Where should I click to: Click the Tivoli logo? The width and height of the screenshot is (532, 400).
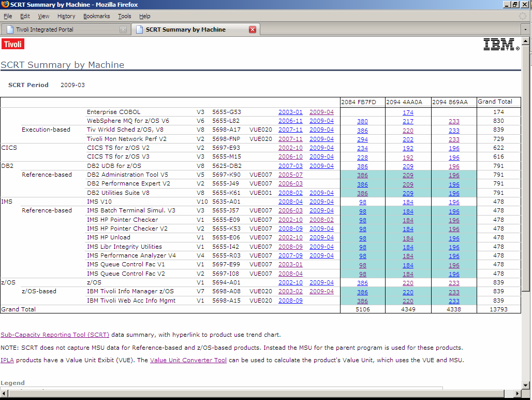12,44
